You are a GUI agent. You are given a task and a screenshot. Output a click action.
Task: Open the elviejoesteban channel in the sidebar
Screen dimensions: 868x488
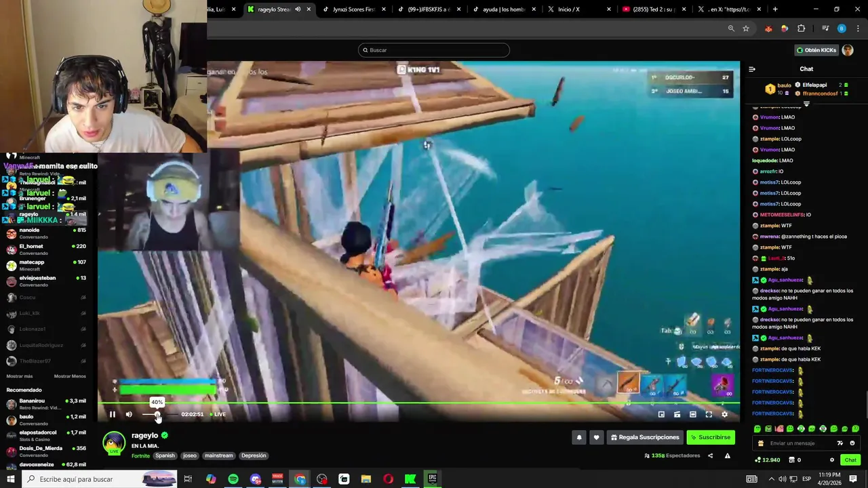point(46,281)
